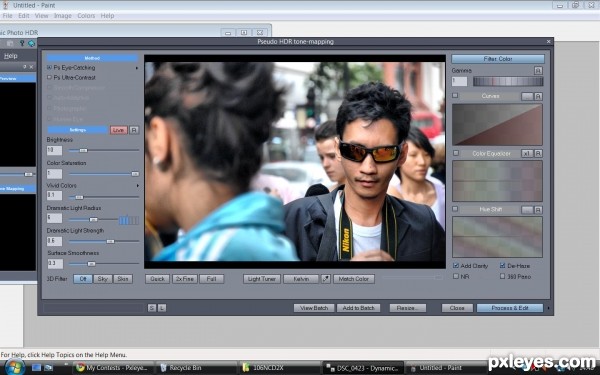Click the S button in the bottom bar

click(x=152, y=308)
